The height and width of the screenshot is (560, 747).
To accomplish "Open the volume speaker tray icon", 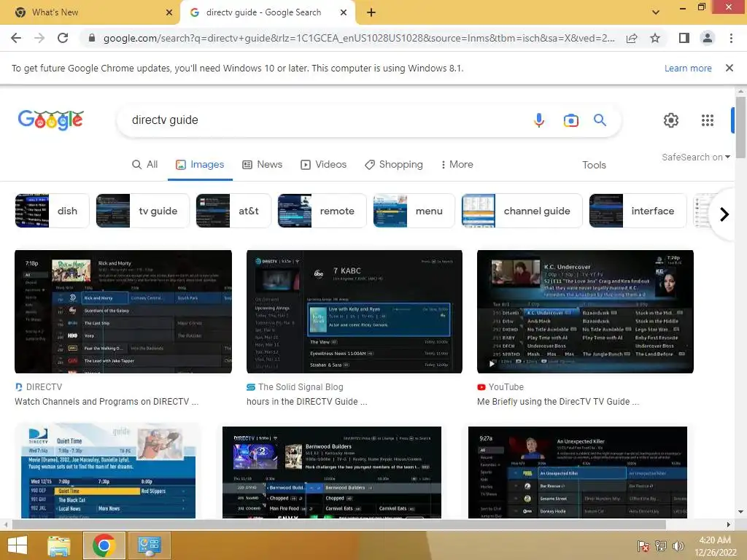I will click(x=678, y=546).
